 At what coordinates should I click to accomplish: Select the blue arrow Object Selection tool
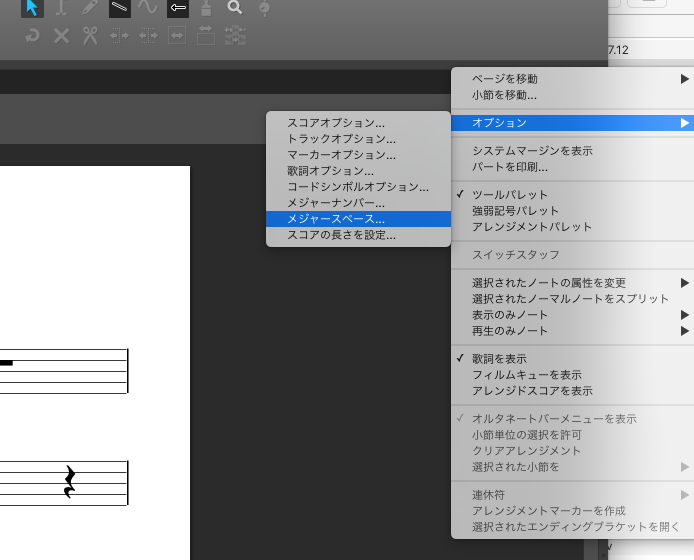(32, 8)
